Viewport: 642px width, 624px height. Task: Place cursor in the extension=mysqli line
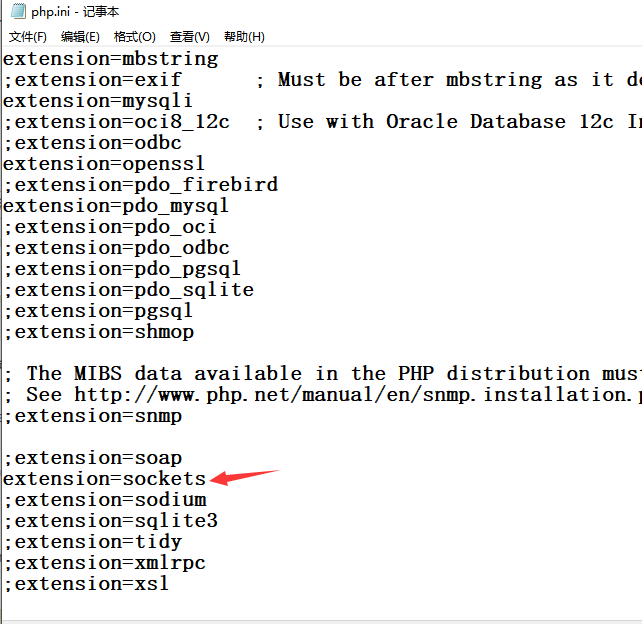point(98,101)
